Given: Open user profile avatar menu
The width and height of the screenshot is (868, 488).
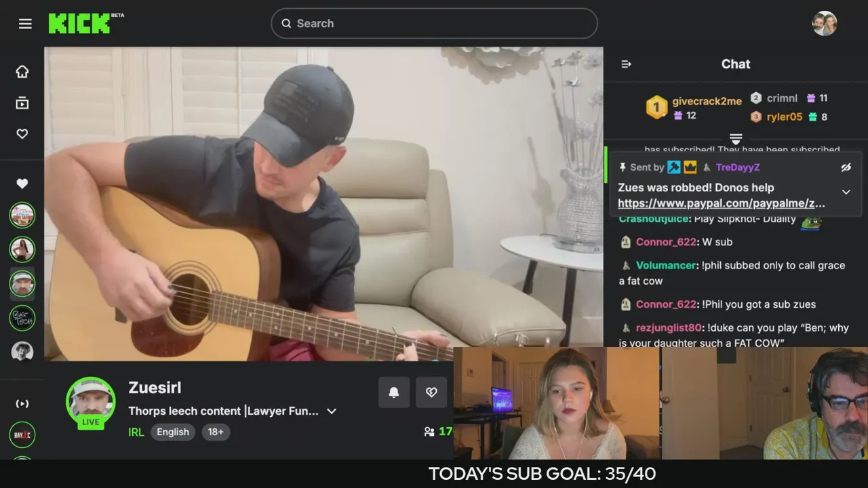Looking at the screenshot, I should pos(825,24).
